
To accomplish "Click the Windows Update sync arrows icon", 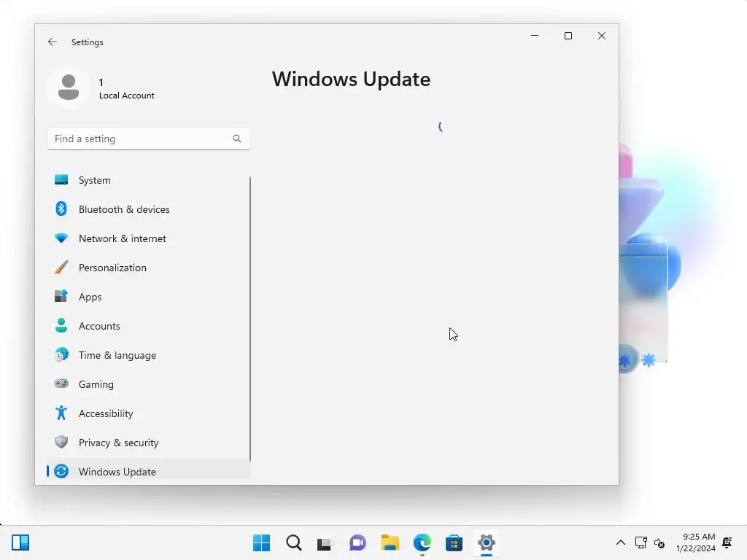I will coord(61,471).
